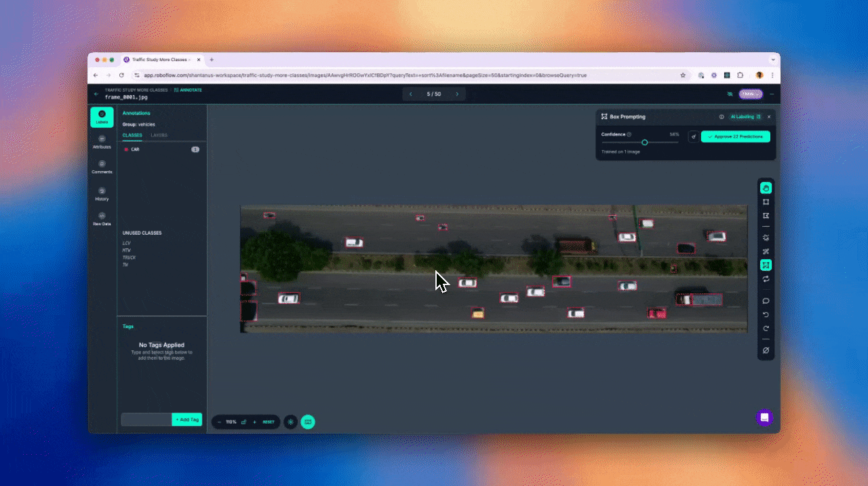Click the Box Prompting toolbar icon

pos(766,265)
